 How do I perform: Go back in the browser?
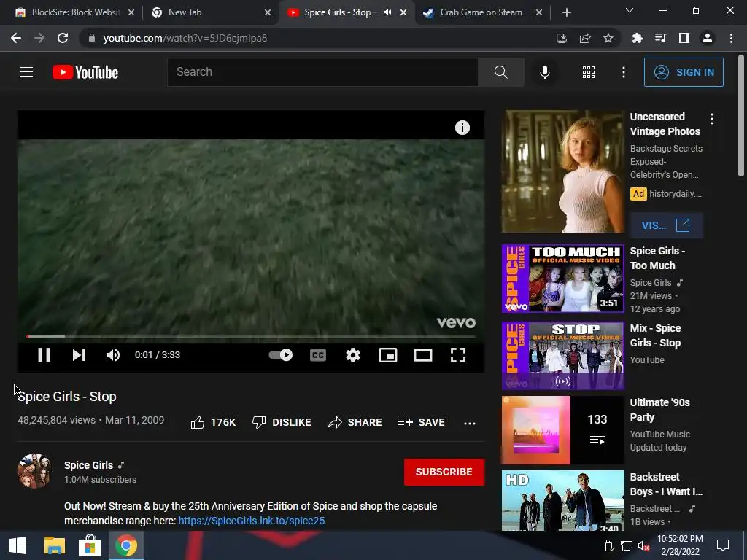coord(16,38)
